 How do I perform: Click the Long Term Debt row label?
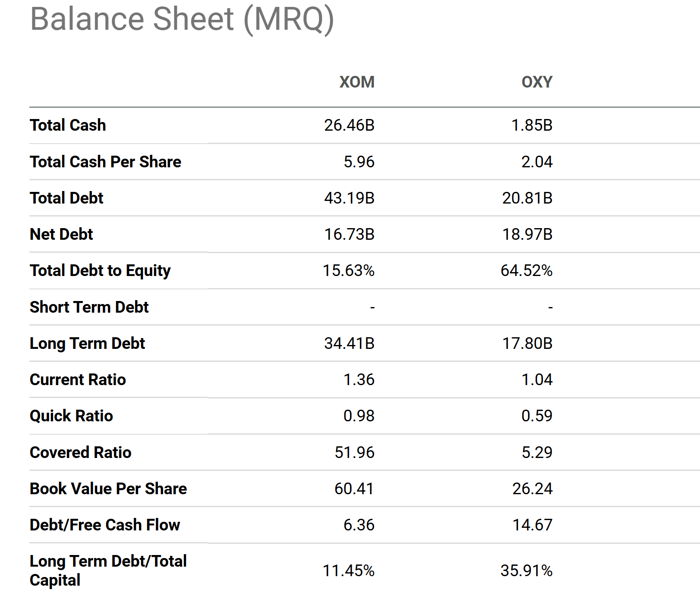87,343
